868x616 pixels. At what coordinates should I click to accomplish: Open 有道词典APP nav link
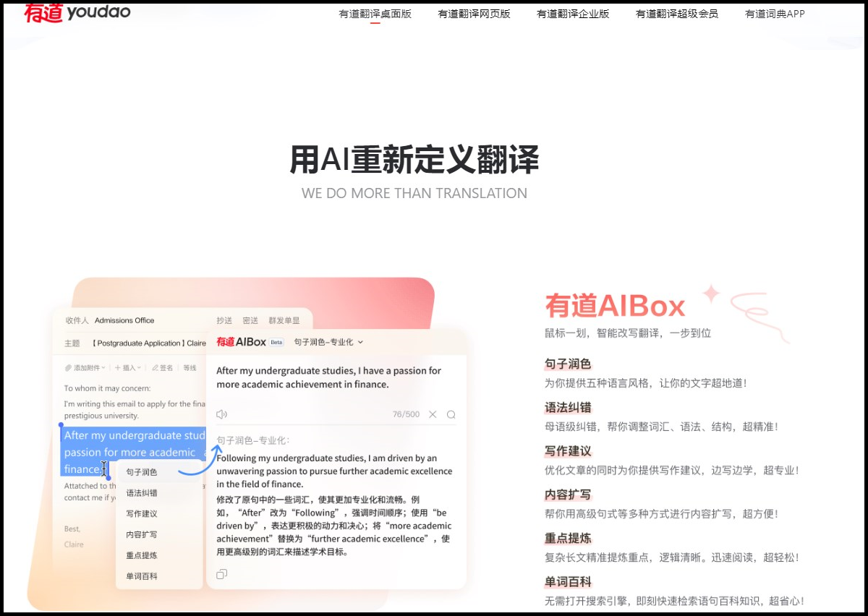(775, 14)
